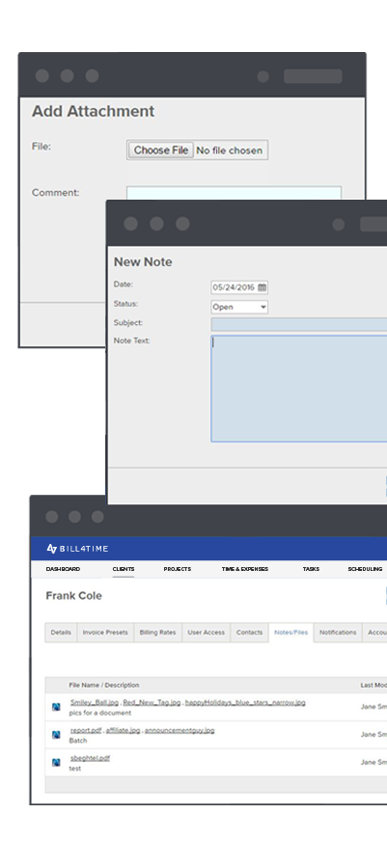Click file icon beside report.pdf row

click(56, 735)
